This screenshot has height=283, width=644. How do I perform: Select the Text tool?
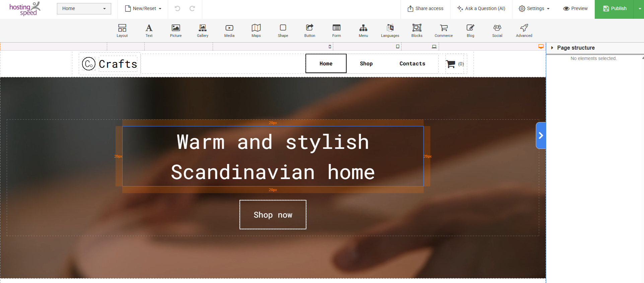[x=149, y=31]
